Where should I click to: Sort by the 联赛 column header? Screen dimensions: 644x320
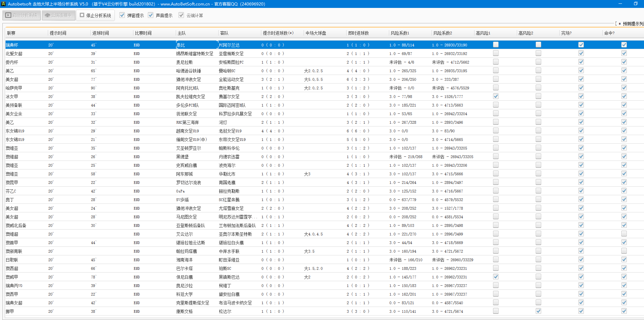(11, 33)
